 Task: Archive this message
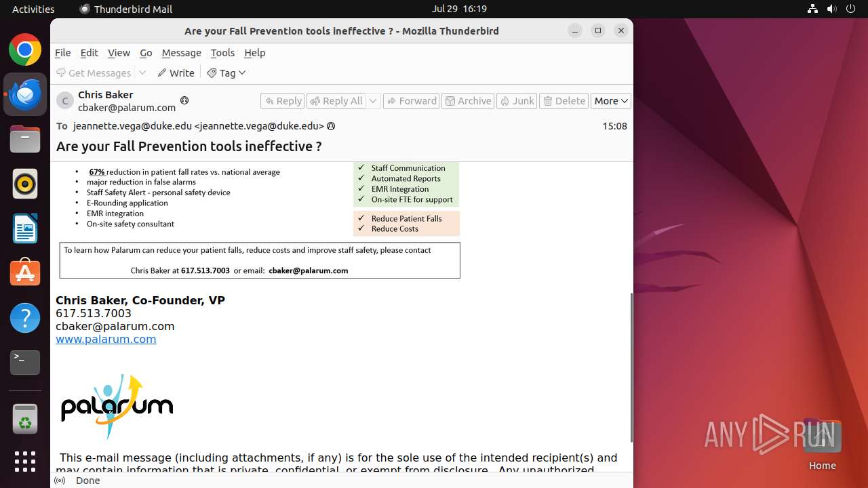tap(467, 101)
